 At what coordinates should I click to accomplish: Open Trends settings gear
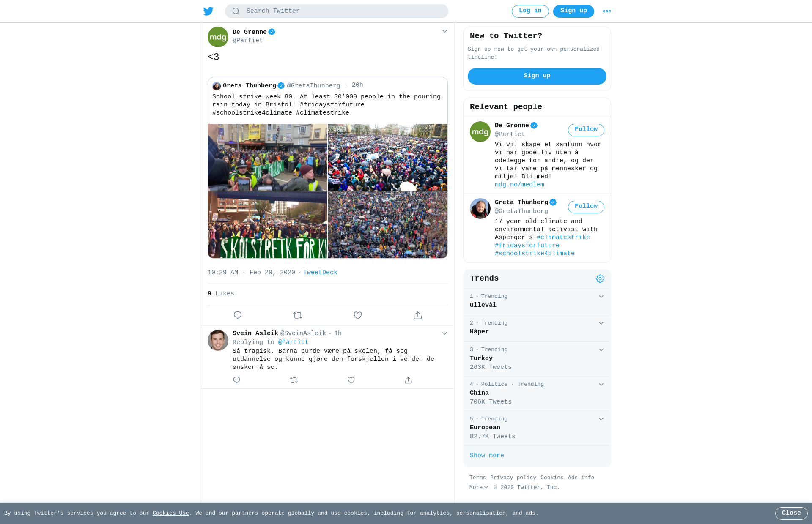coord(600,279)
